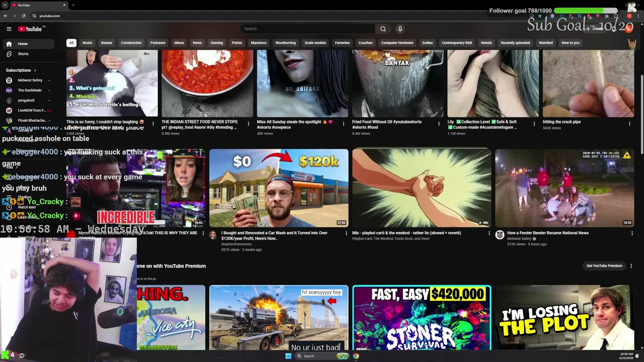Open Shorts from the sidebar

23,54
